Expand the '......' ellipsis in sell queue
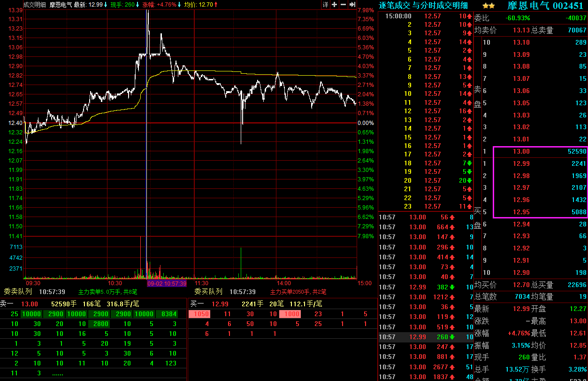Viewport: 588px width, 381px height. 57,373
